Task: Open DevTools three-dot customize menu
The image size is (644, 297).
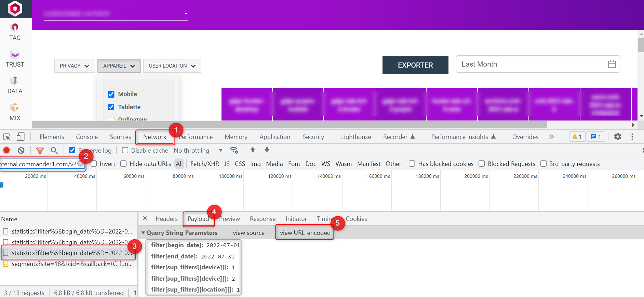Action: (632, 137)
